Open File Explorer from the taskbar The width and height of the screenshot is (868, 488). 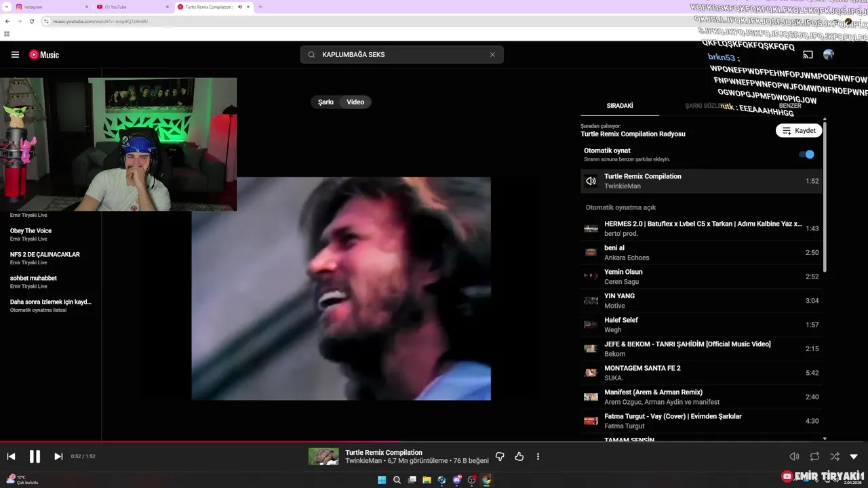(x=427, y=480)
